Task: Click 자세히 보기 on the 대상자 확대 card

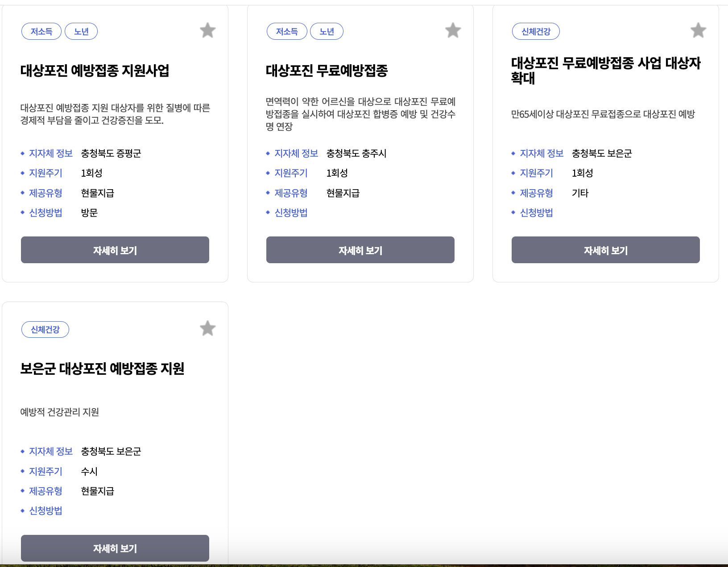Action: [x=605, y=250]
